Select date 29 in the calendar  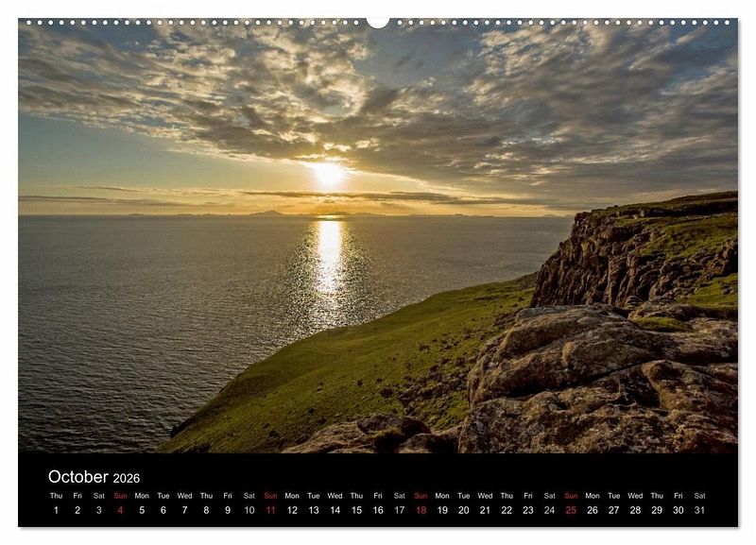click(x=657, y=510)
